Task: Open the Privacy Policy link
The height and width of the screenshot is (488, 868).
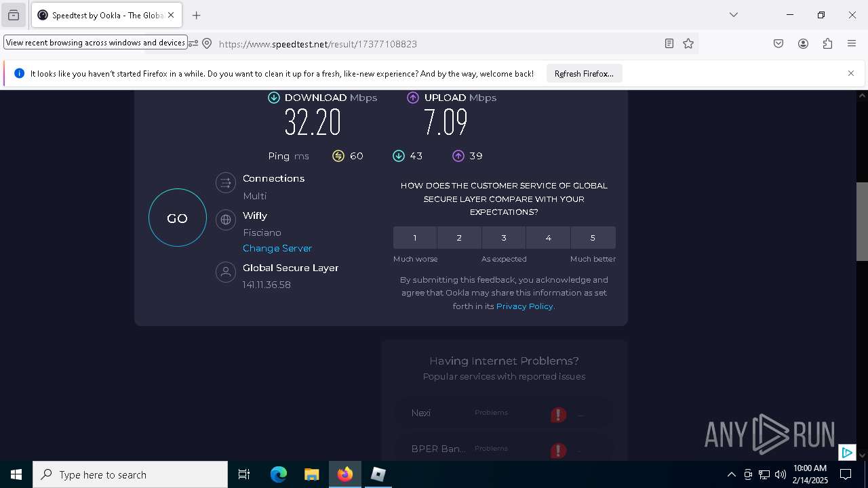Action: 525,306
